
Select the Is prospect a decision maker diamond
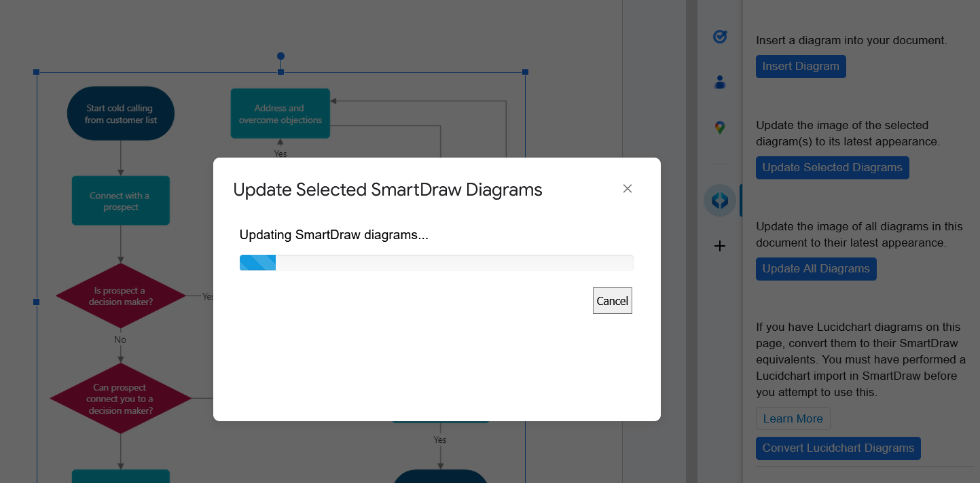point(120,296)
